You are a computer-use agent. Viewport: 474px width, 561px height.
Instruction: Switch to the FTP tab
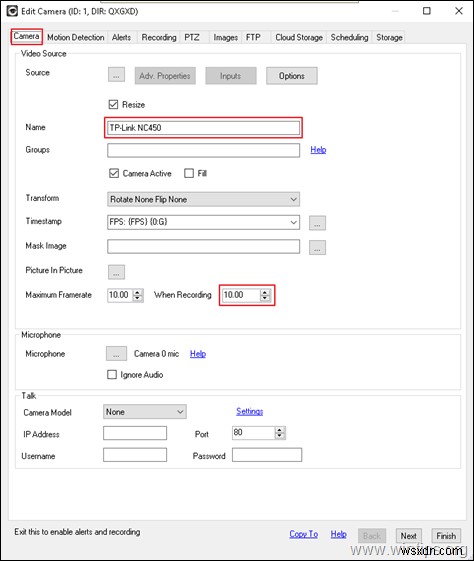tap(253, 38)
